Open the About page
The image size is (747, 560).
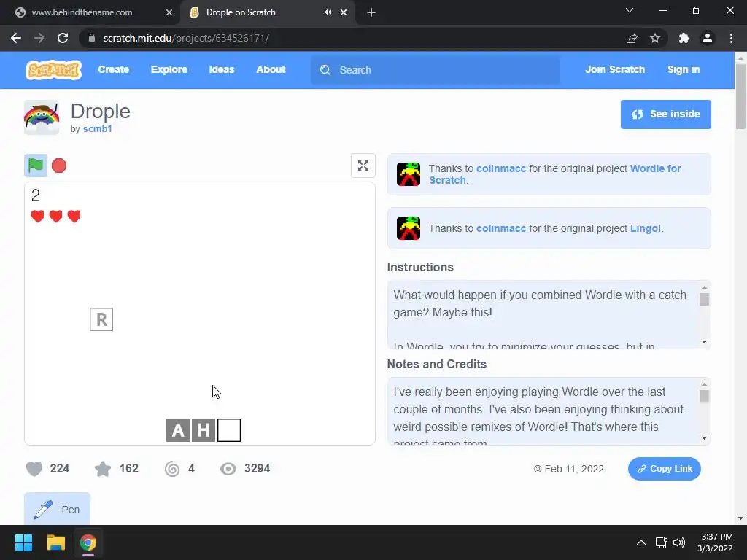pyautogui.click(x=271, y=69)
